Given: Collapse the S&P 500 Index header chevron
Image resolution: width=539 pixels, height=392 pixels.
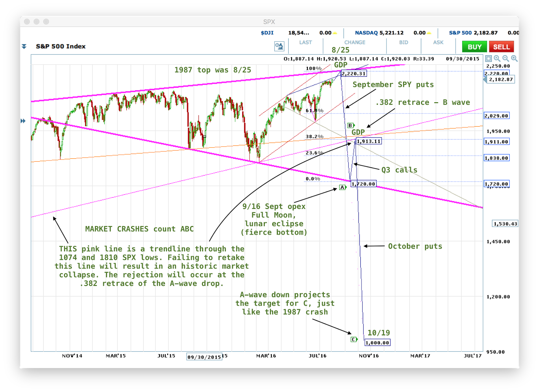Looking at the screenshot, I should (24, 46).
